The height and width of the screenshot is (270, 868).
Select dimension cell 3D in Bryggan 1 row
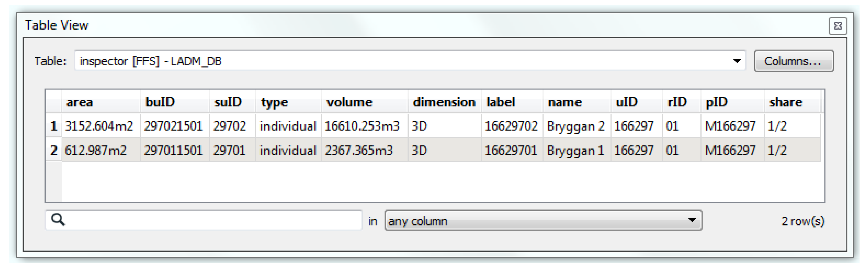445,150
